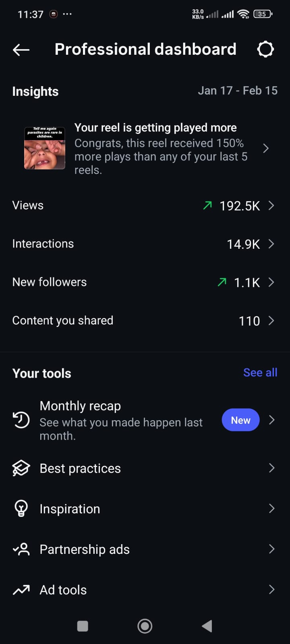
Task: Tap the Ad tools trending arrow icon
Action: coord(21,590)
